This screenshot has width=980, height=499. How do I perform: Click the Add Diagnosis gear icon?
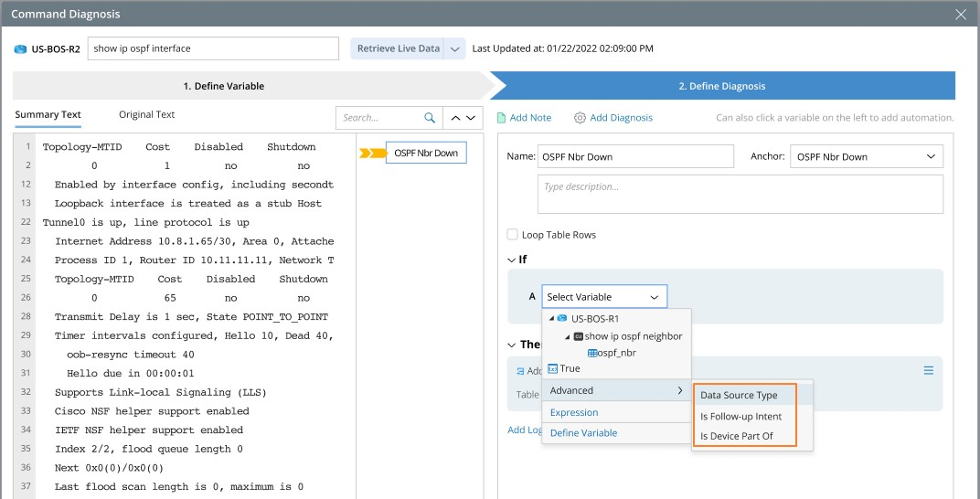tap(580, 118)
